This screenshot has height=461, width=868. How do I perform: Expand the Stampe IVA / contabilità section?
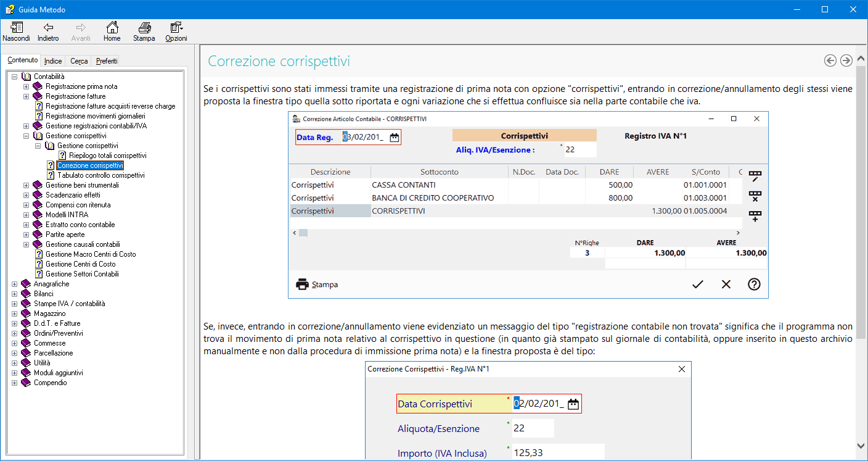(x=14, y=304)
